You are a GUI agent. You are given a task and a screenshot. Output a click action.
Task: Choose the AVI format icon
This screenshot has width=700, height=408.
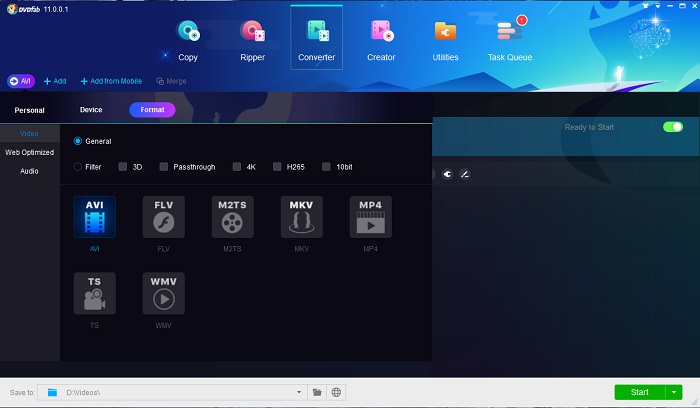click(x=95, y=217)
